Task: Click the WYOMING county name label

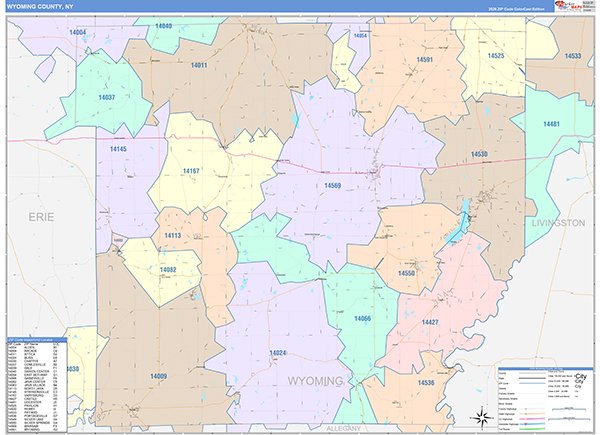Action: (x=315, y=381)
